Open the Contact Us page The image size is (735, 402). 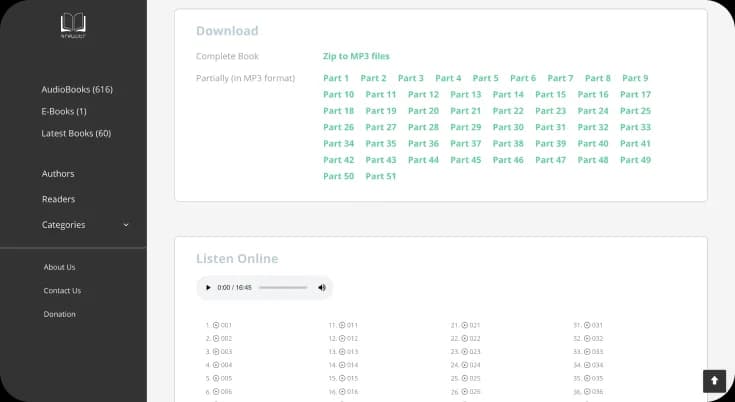(x=62, y=290)
